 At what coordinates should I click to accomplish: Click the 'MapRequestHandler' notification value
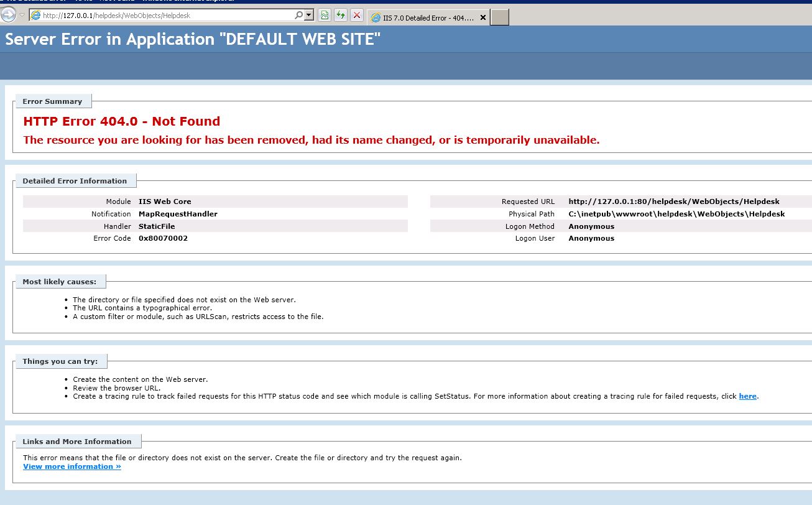point(178,214)
